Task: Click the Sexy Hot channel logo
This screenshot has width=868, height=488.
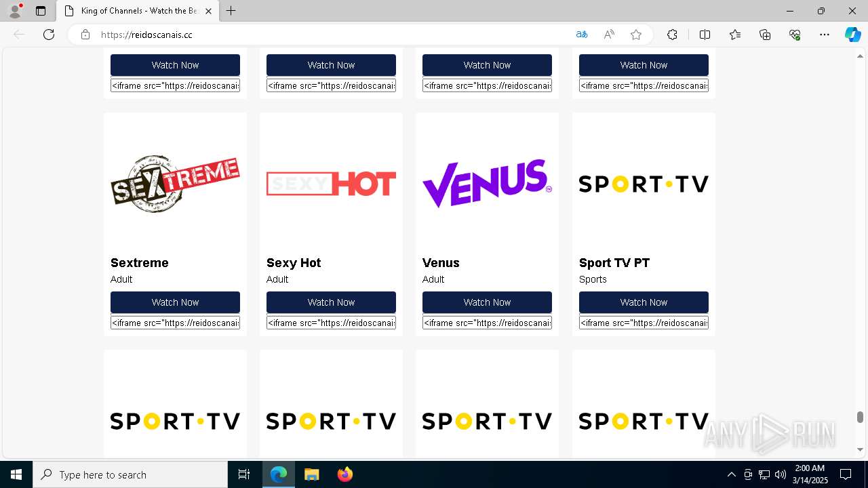Action: [x=331, y=184]
